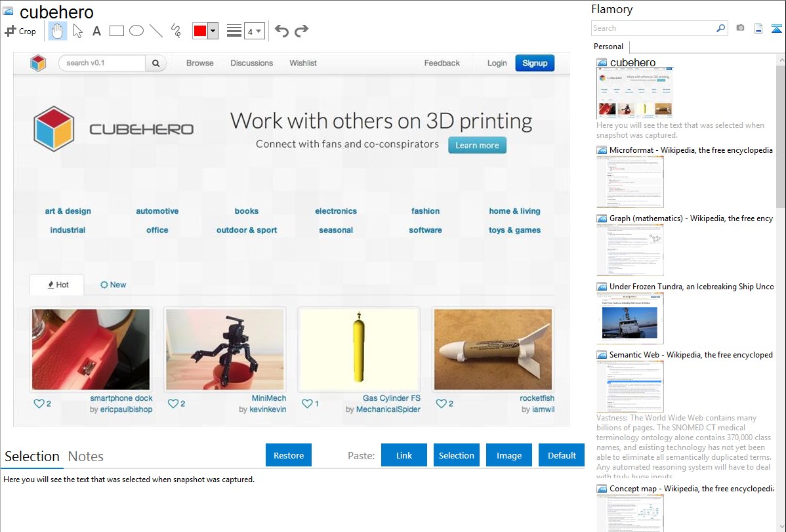The height and width of the screenshot is (532, 786).
Task: Paste as Selection button
Action: tap(456, 455)
